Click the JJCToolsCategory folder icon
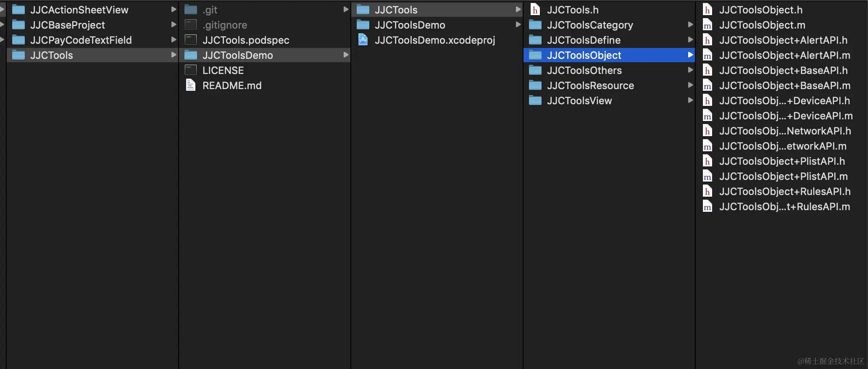 pyautogui.click(x=535, y=25)
